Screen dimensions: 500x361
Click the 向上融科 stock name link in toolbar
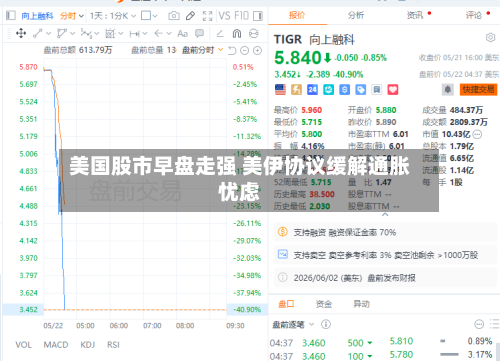(x=37, y=16)
